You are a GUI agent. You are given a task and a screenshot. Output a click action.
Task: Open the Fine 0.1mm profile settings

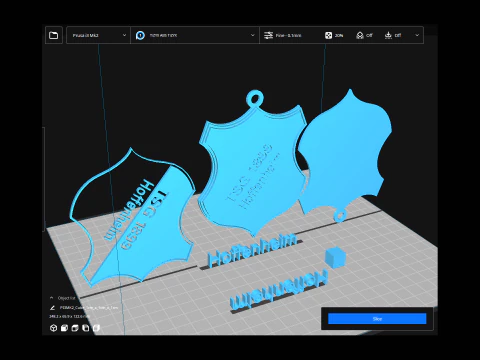click(283, 35)
